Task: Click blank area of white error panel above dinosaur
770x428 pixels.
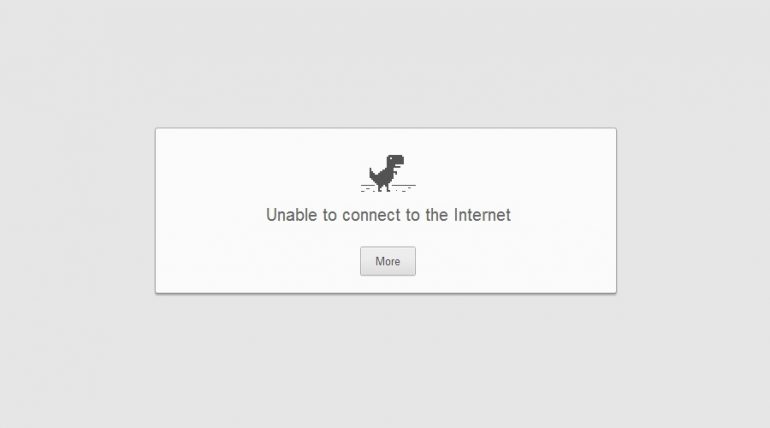Action: point(386,141)
